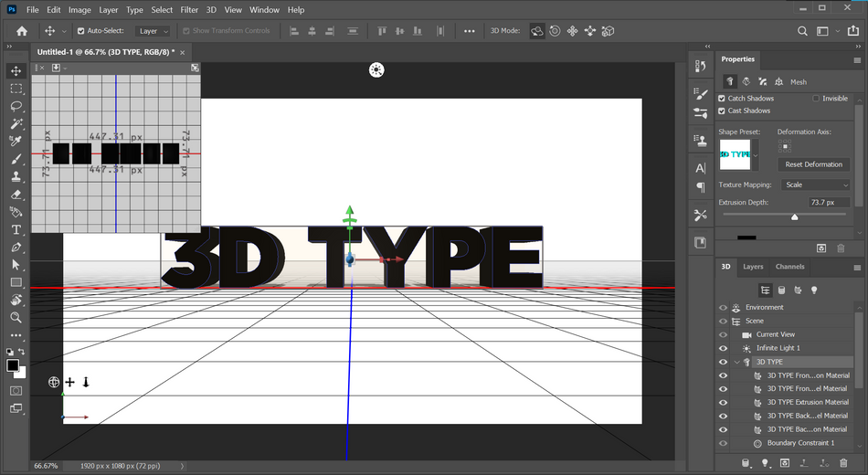Open the Shape Preset picker arrow
The height and width of the screenshot is (475, 868).
(x=756, y=155)
